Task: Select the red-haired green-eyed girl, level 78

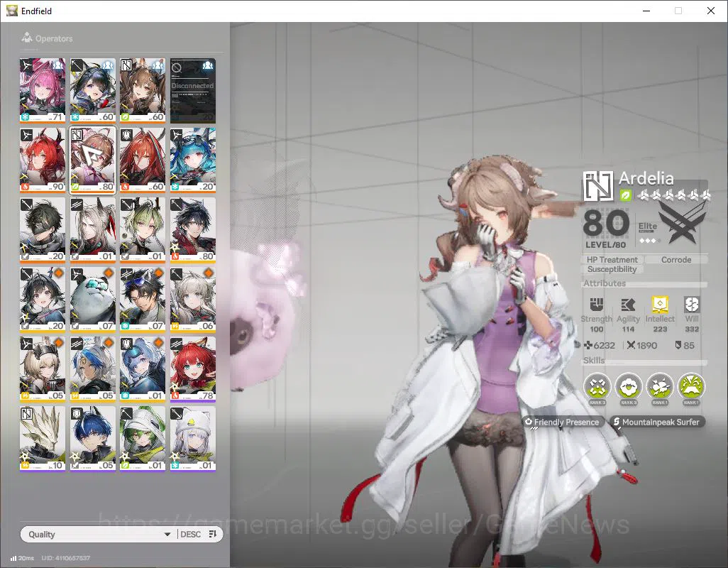Action: pyautogui.click(x=193, y=368)
